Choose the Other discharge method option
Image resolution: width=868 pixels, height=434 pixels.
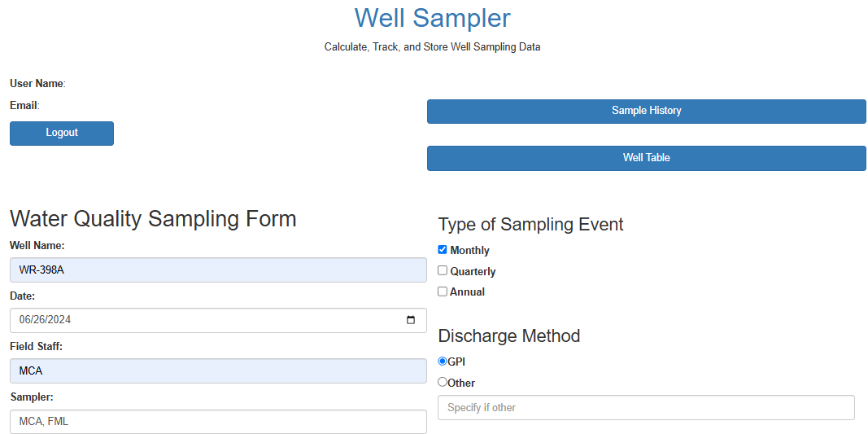coord(443,382)
